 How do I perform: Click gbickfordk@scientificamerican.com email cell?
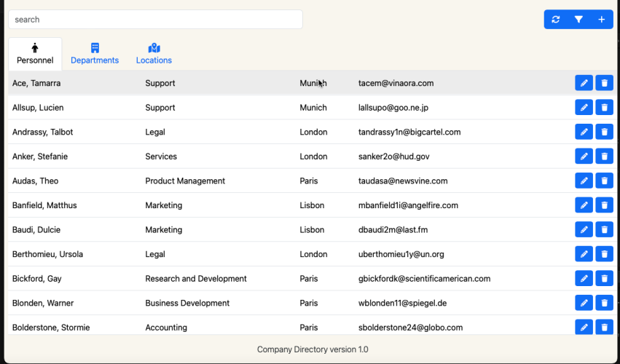pyautogui.click(x=424, y=279)
